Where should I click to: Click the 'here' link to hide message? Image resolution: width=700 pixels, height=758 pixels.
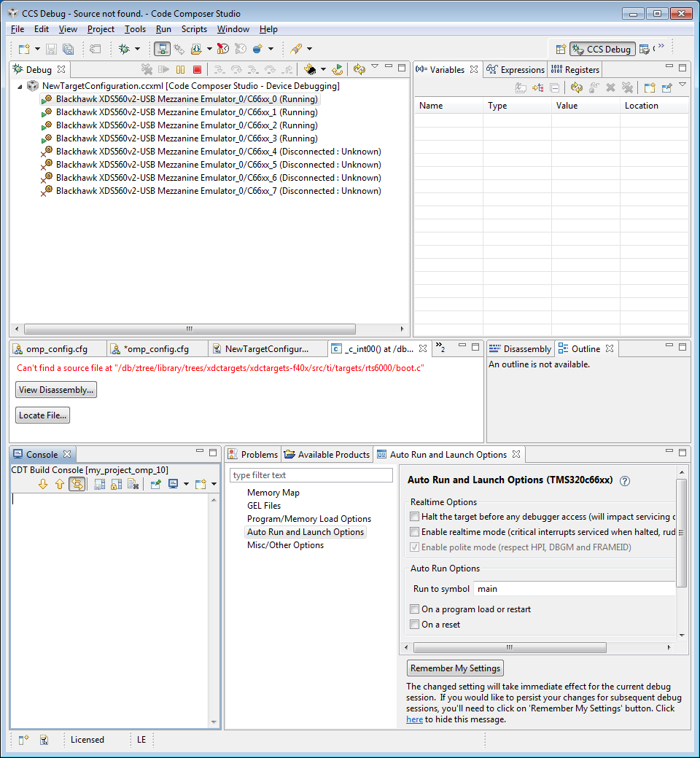(x=415, y=719)
